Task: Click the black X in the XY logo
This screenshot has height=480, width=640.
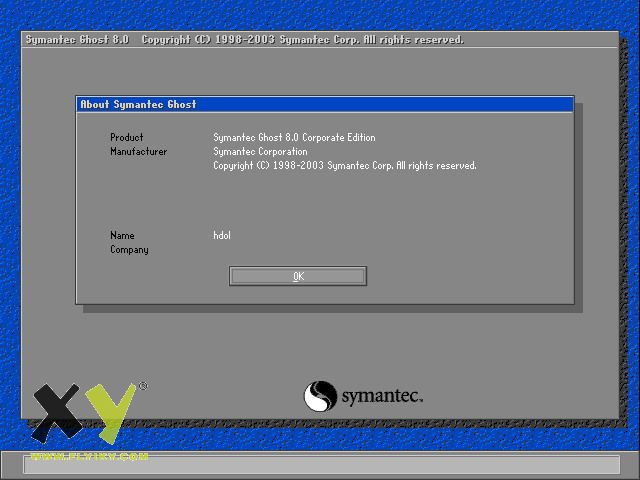Action: [56, 412]
